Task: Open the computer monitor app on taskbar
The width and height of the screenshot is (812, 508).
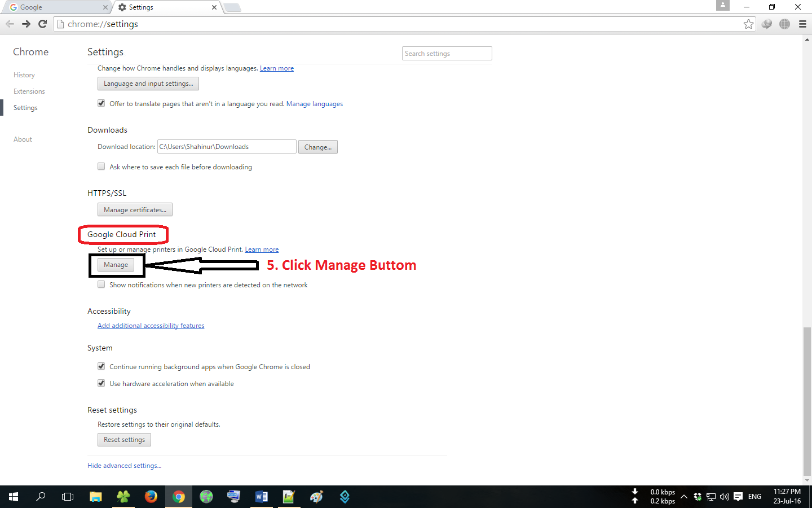Action: click(x=233, y=497)
